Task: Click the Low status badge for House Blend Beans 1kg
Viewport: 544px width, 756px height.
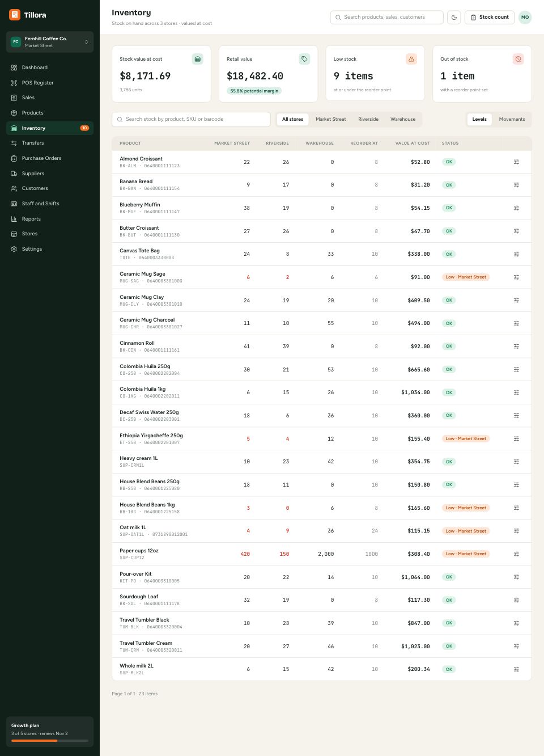Action: (x=466, y=508)
